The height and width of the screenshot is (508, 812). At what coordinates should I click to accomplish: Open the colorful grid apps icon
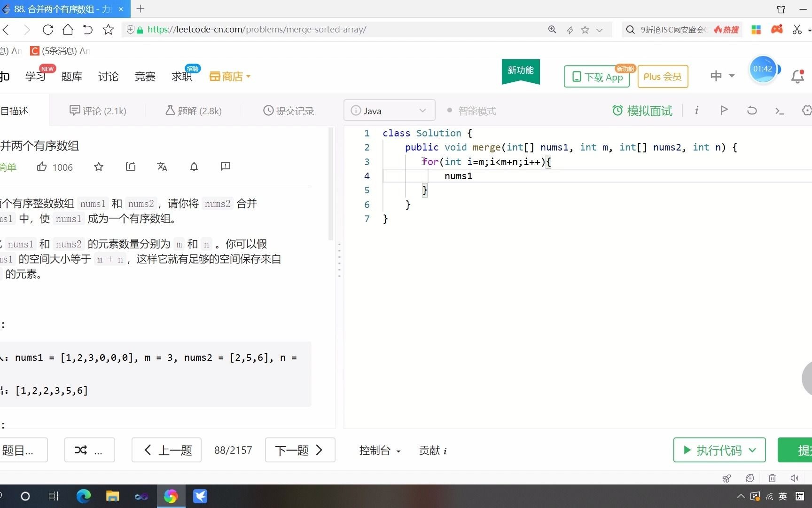(756, 30)
